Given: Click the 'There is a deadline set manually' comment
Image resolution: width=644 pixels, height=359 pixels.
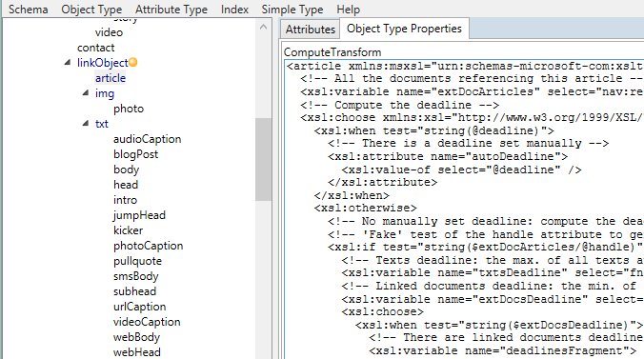Looking at the screenshot, I should click(x=468, y=144).
